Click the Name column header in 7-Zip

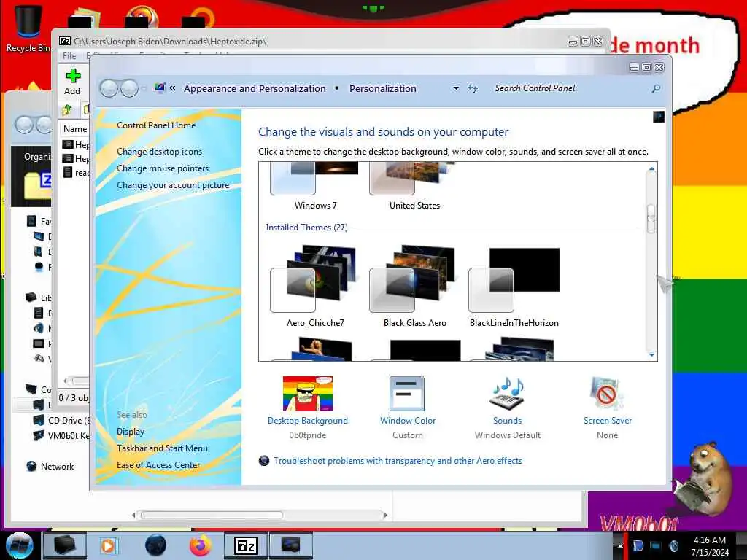pos(75,129)
